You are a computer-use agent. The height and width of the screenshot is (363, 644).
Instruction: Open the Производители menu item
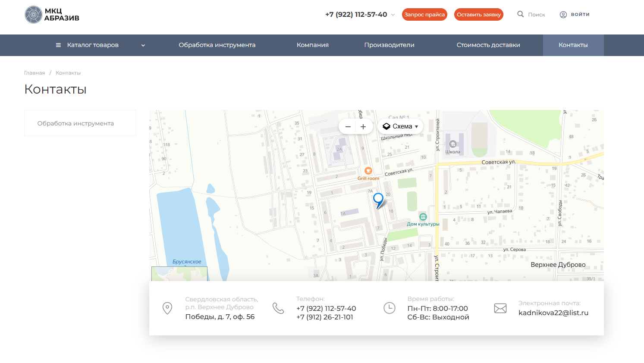pyautogui.click(x=389, y=45)
